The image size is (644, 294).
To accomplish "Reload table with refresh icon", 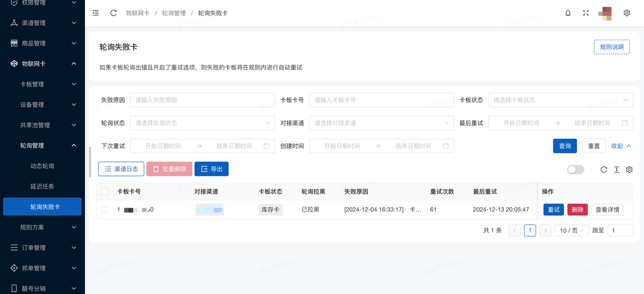I will coord(603,170).
